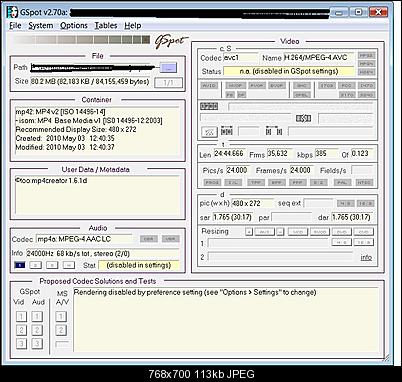Click the Qf value 0.123
The width and height of the screenshot is (402, 382).
(362, 154)
